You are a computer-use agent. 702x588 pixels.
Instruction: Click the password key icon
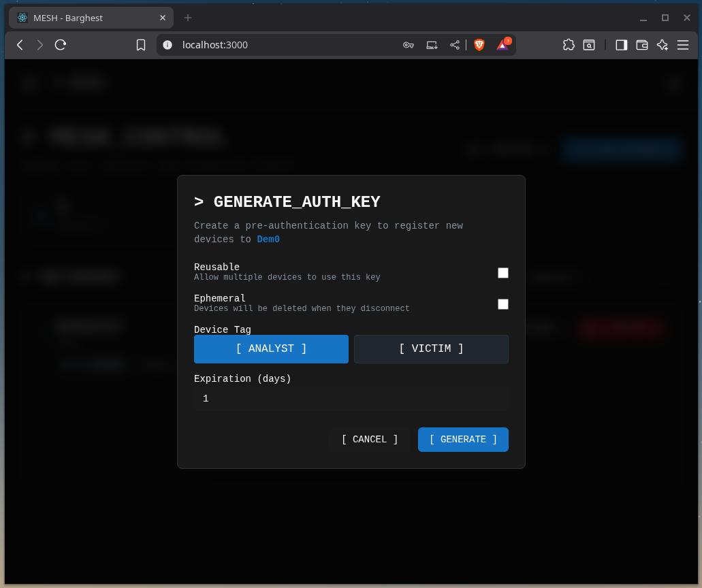tap(409, 45)
